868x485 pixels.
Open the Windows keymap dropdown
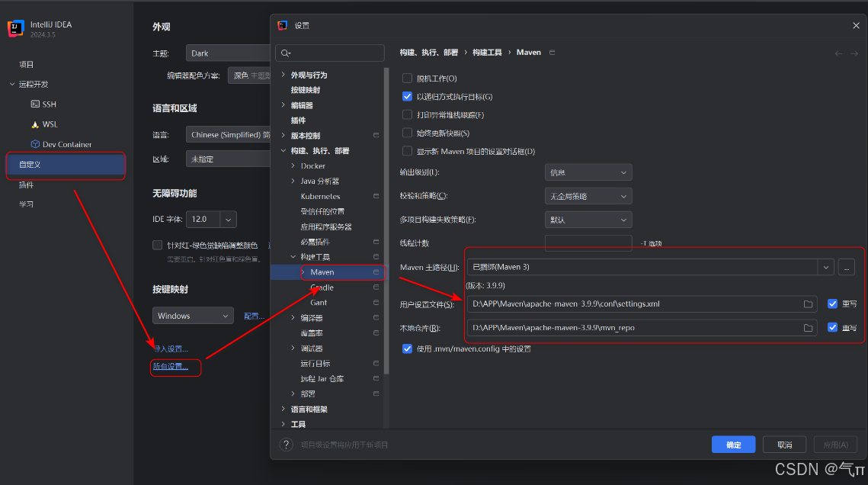click(x=193, y=316)
